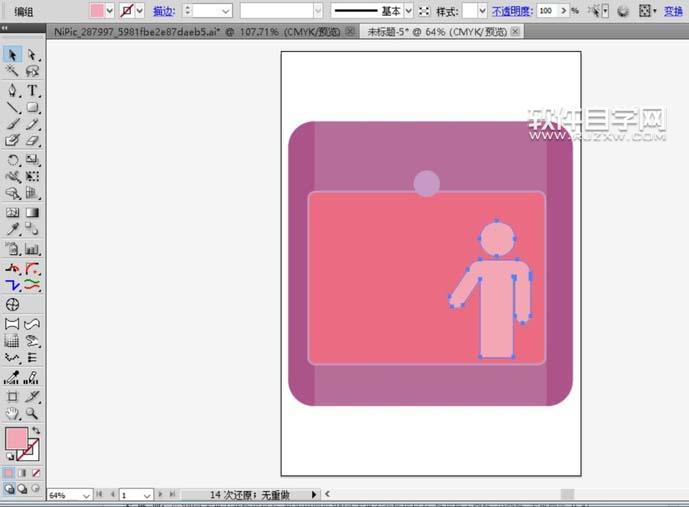Enable Color fill mode button

pos(9,473)
